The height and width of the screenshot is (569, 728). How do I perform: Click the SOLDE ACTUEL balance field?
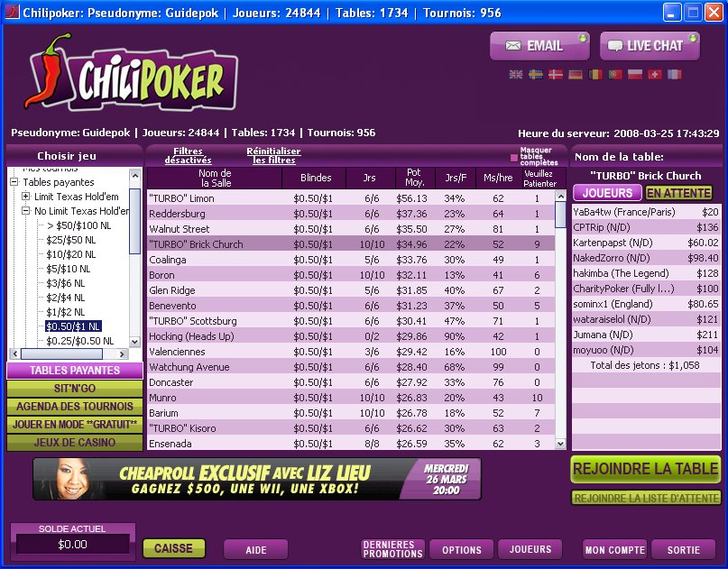pyautogui.click(x=72, y=544)
